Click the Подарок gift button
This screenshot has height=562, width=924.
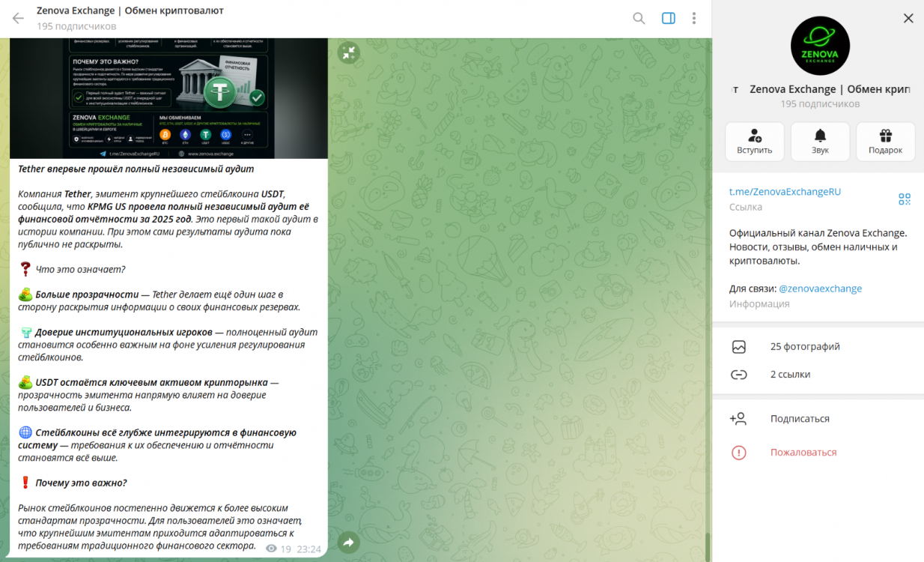[x=886, y=142]
